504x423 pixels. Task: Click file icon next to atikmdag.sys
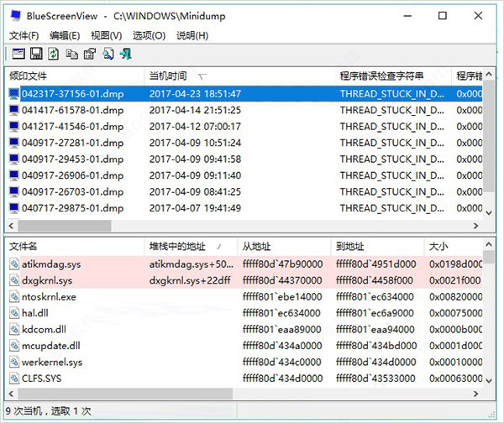pyautogui.click(x=14, y=264)
